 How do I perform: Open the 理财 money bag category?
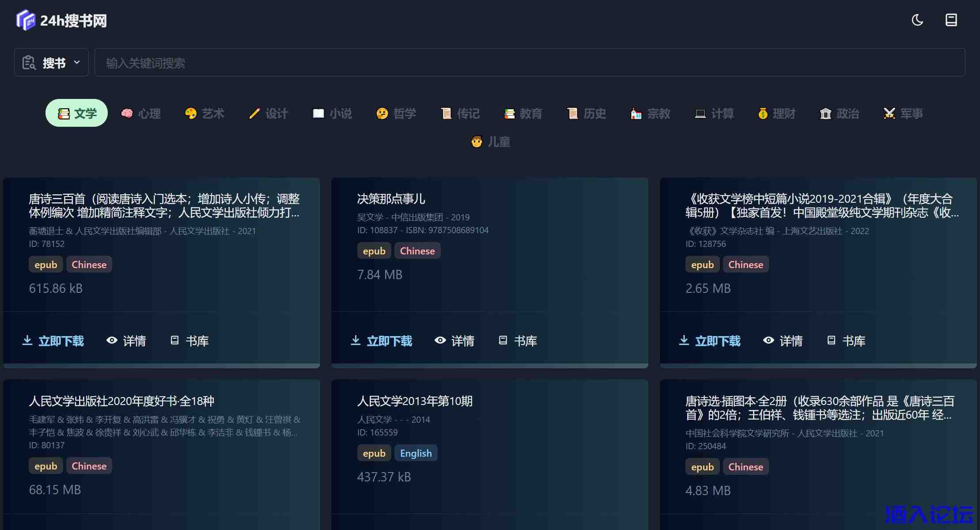coord(776,114)
